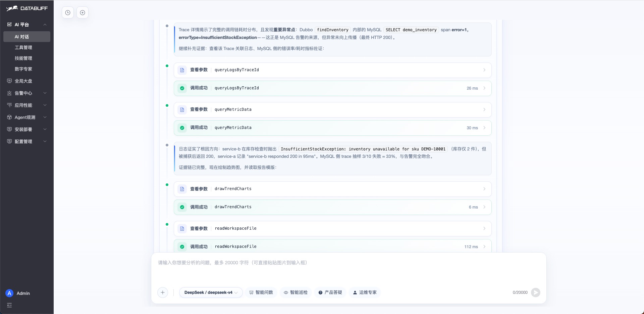The image size is (644, 314).
Task: Click the 全局大盘 sidebar icon
Action: pyautogui.click(x=9, y=81)
